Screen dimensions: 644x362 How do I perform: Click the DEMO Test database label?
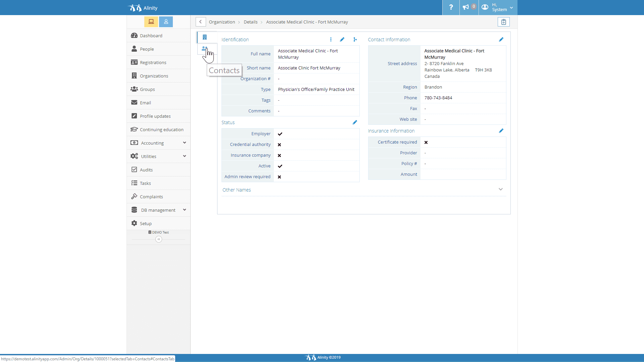(159, 232)
